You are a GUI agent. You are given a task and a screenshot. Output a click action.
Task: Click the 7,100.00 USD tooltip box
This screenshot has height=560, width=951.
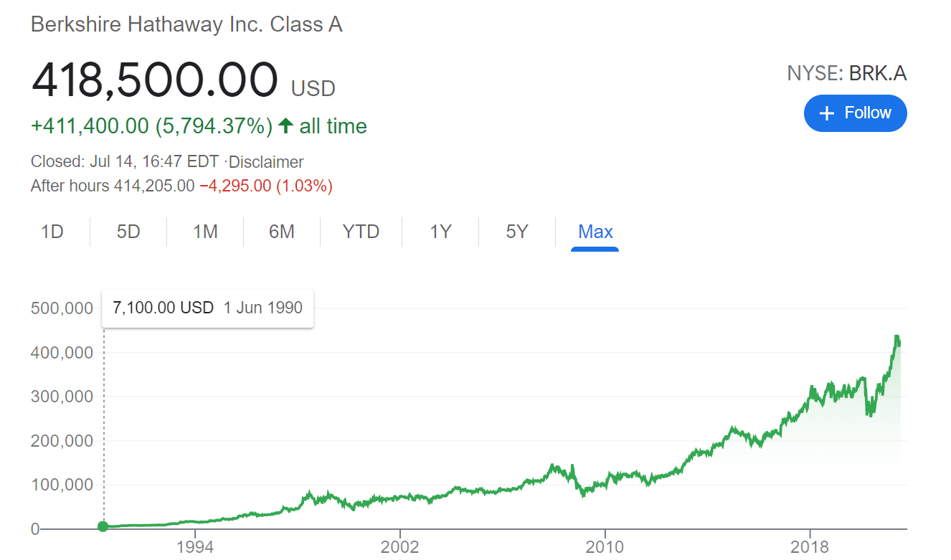click(207, 308)
